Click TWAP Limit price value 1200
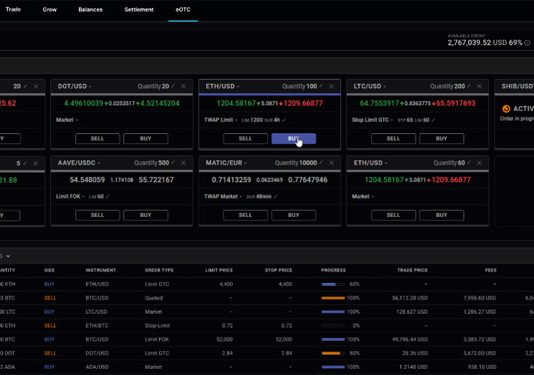The height and width of the screenshot is (375, 534). (x=256, y=120)
